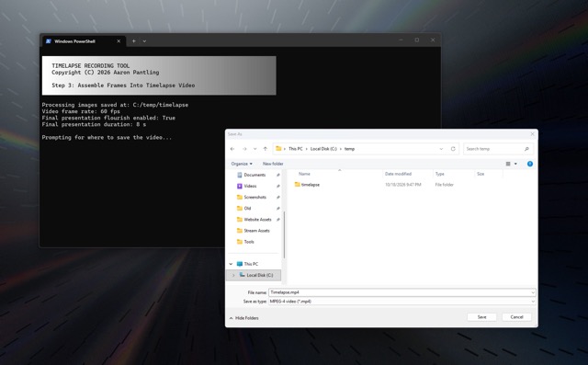Open recent locations dropdown arrow
Screen dimensions: 588x365
(x=255, y=149)
